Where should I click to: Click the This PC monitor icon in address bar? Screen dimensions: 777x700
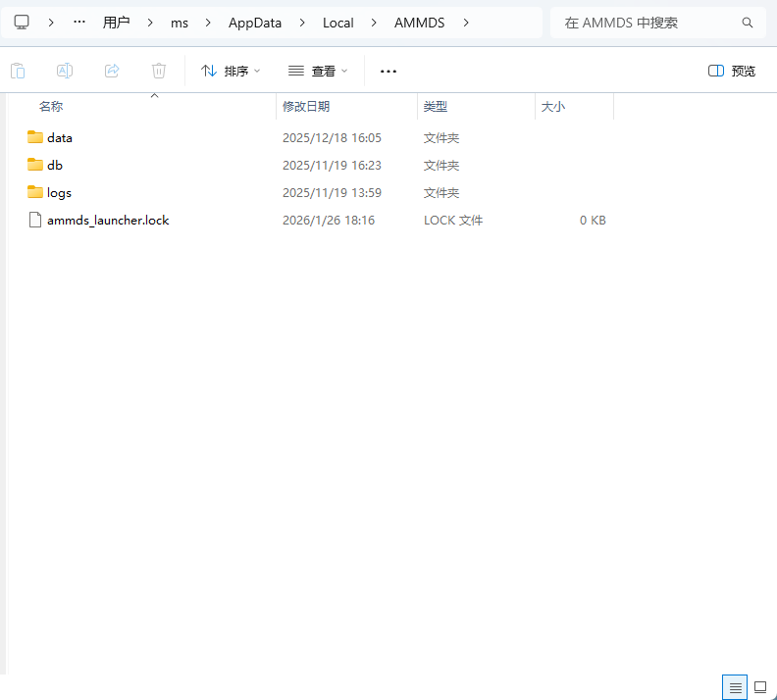(x=22, y=22)
